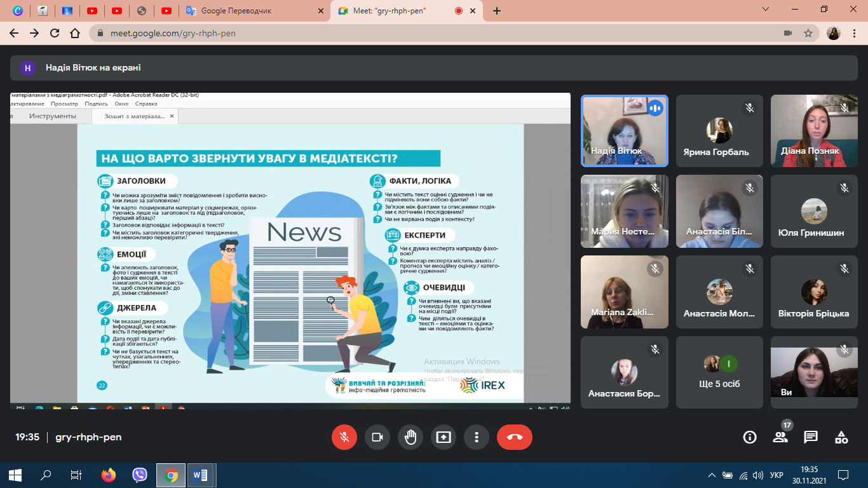The width and height of the screenshot is (868, 488).
Task: Open the three-dot more options menu
Action: [477, 437]
